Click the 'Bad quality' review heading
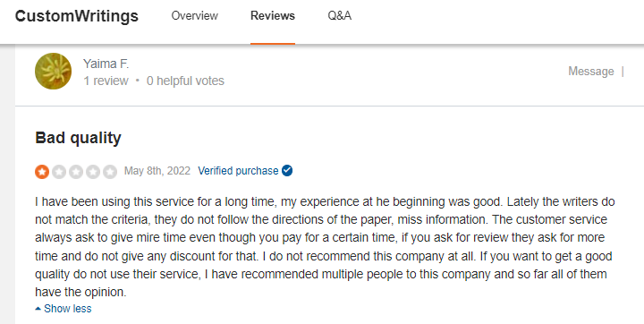Image resolution: width=644 pixels, height=324 pixels. (x=78, y=138)
